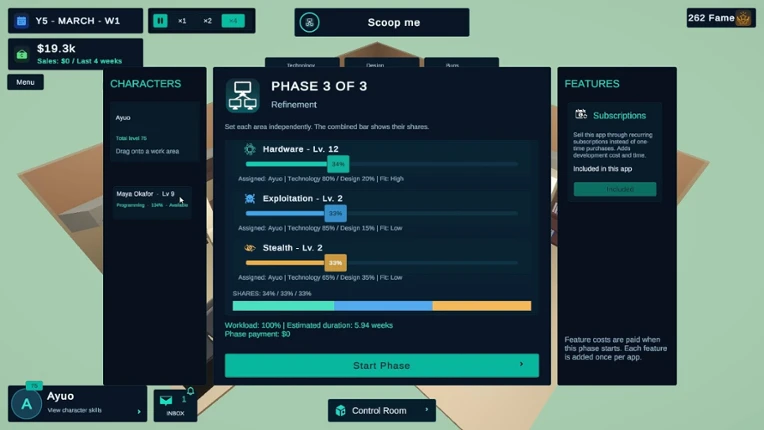Click the cube icon on Control Room

[341, 411]
